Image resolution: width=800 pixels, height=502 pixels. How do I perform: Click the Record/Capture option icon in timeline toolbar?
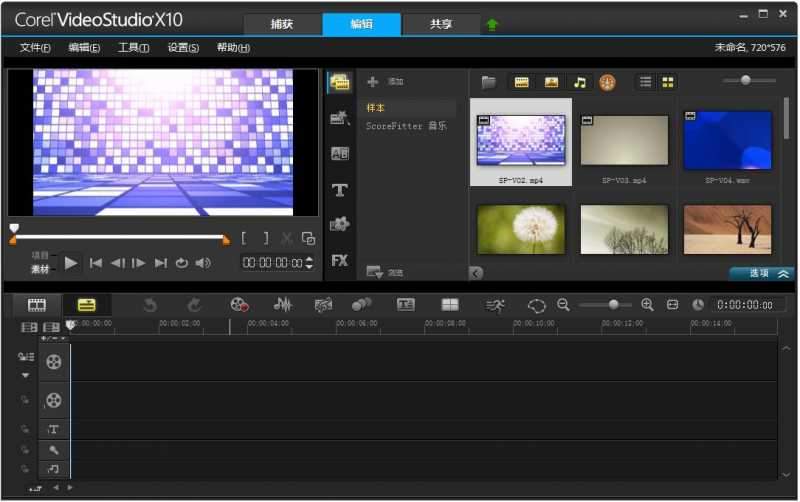click(x=239, y=305)
